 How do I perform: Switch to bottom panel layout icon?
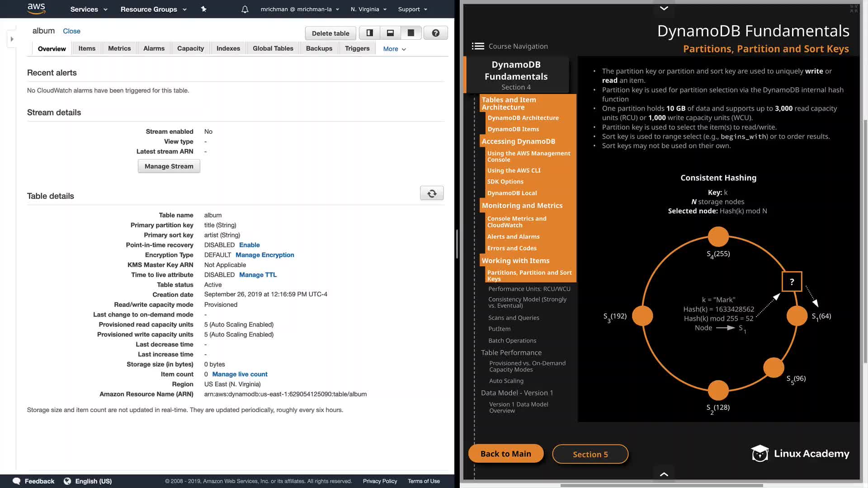point(390,33)
